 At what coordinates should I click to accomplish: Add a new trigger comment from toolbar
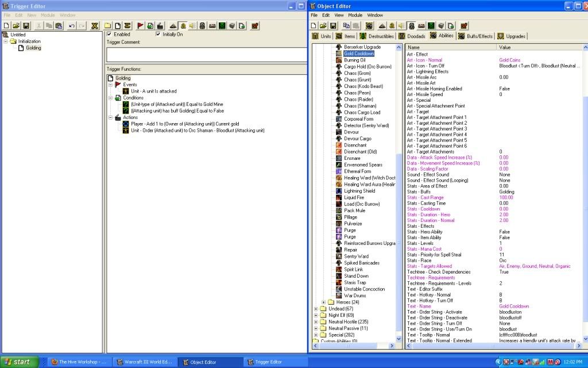point(127,25)
